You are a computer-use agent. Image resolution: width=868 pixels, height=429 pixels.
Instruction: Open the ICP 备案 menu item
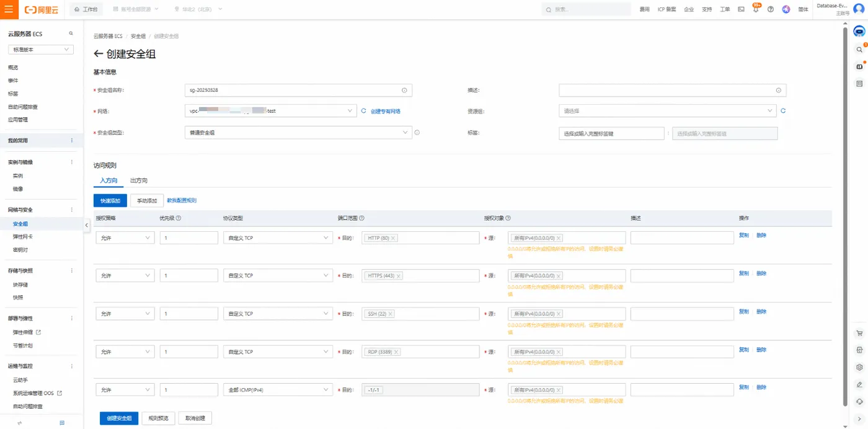[x=666, y=9]
